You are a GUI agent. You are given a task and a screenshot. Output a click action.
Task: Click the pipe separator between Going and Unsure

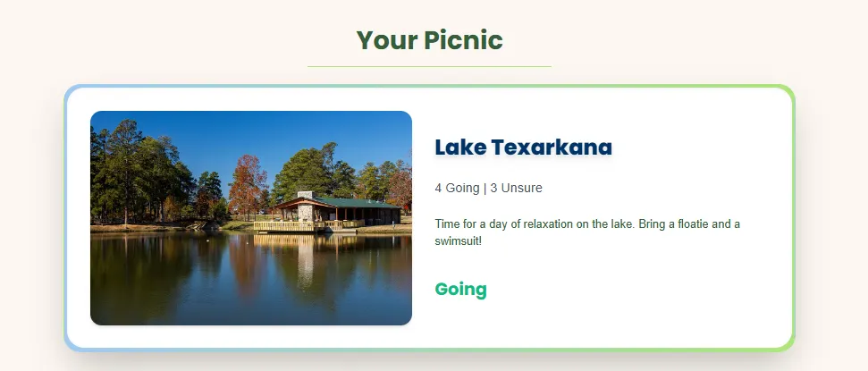[x=485, y=188]
